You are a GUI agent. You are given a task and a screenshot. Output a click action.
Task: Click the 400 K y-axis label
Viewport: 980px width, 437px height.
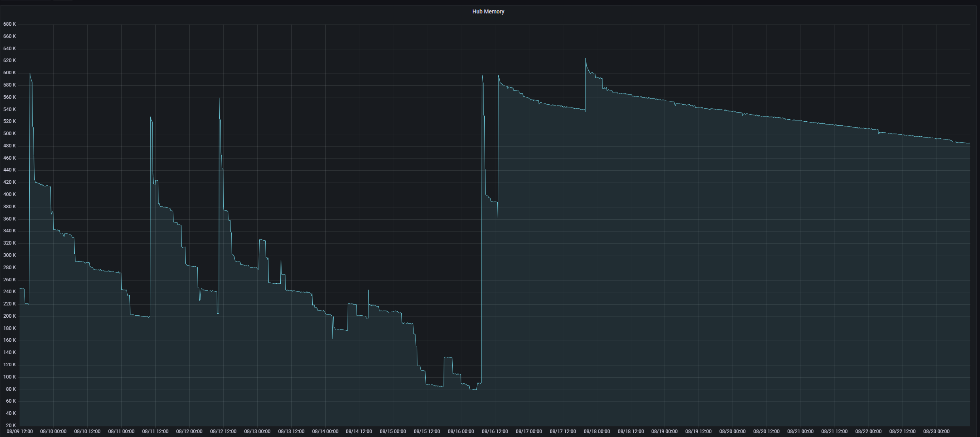click(9, 194)
